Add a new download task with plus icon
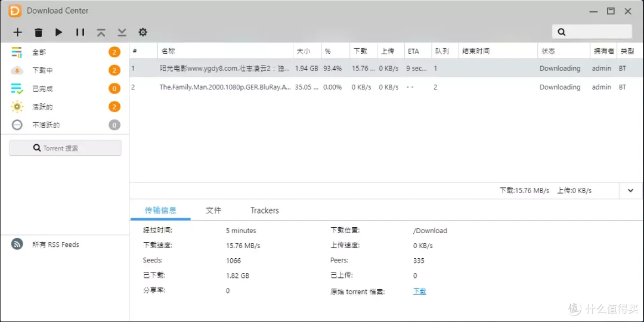The image size is (644, 322). [17, 32]
